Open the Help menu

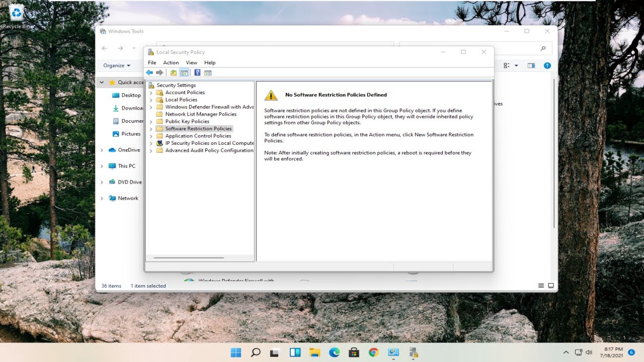pos(210,63)
